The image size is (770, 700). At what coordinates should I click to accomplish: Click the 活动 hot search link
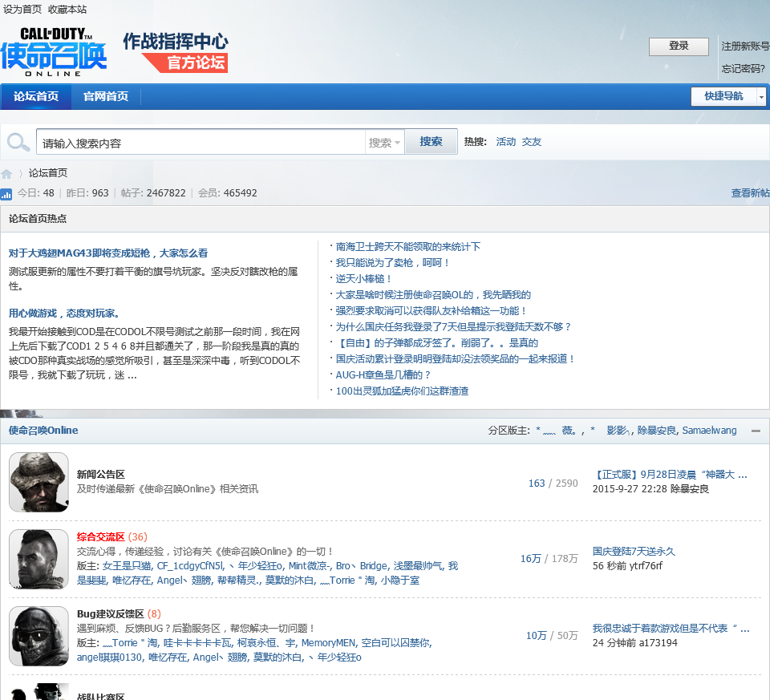(x=506, y=142)
